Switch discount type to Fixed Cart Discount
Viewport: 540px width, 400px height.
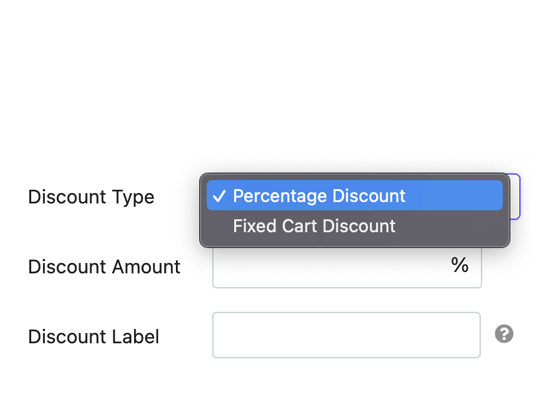[354, 226]
